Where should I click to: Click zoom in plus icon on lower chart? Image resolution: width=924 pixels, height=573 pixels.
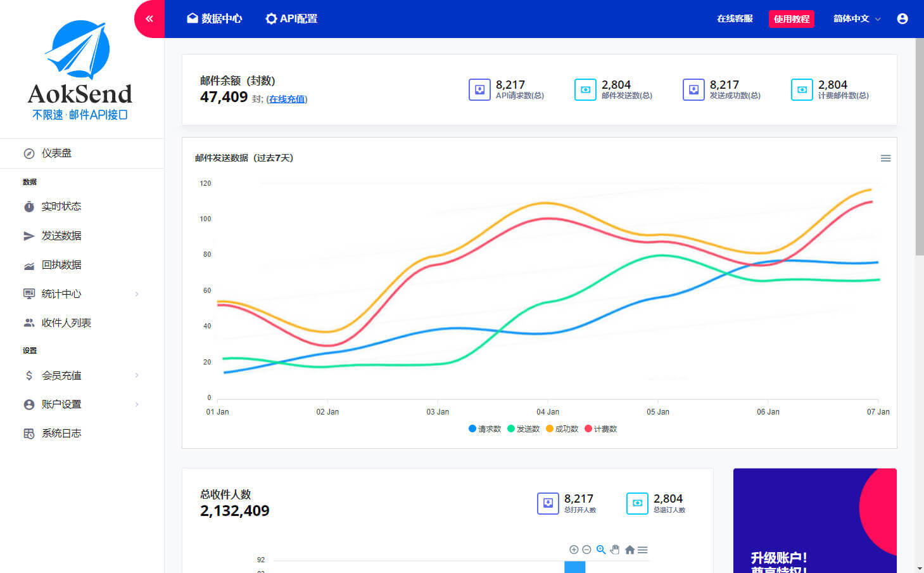tap(574, 550)
